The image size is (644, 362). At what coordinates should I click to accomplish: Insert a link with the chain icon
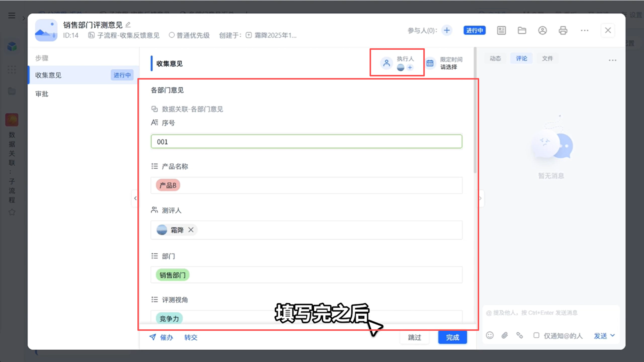pos(519,335)
